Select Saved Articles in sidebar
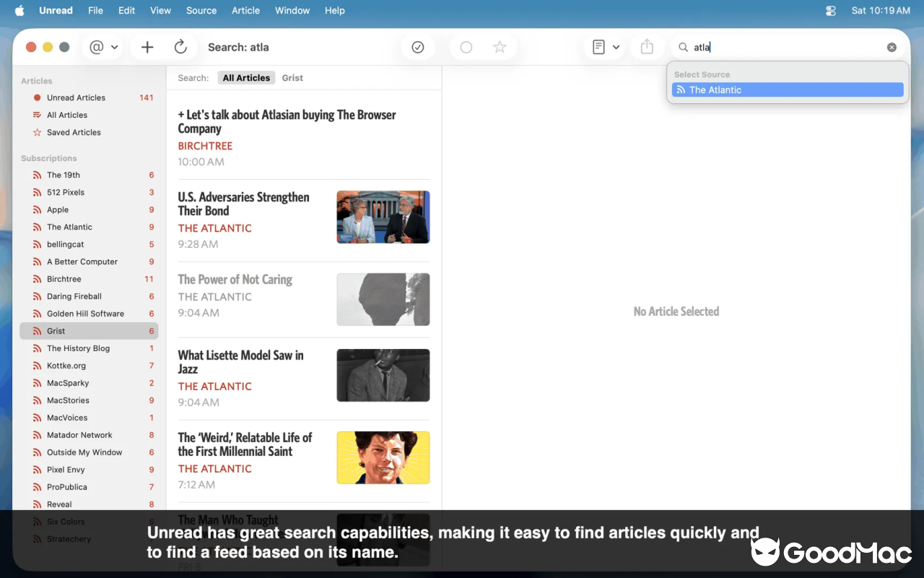The height and width of the screenshot is (578, 924). (x=89, y=132)
